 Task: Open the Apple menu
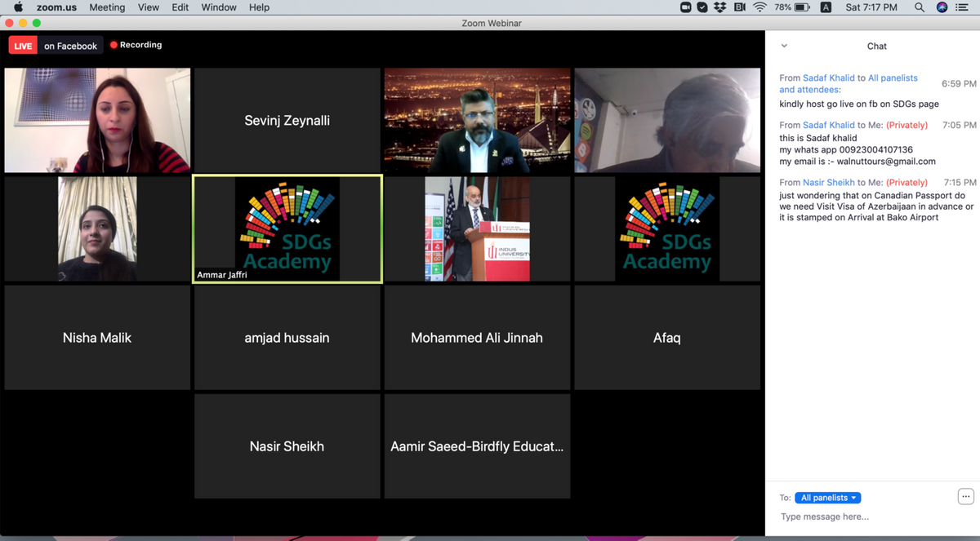(x=18, y=7)
